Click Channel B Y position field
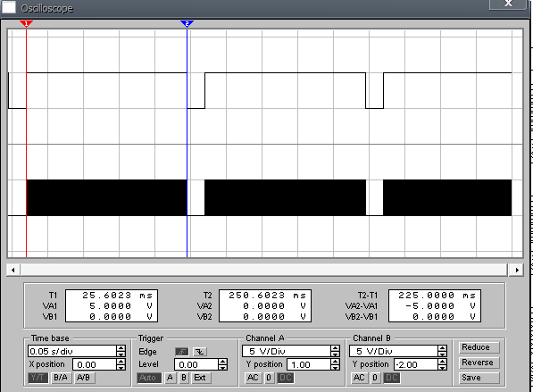 [416, 365]
